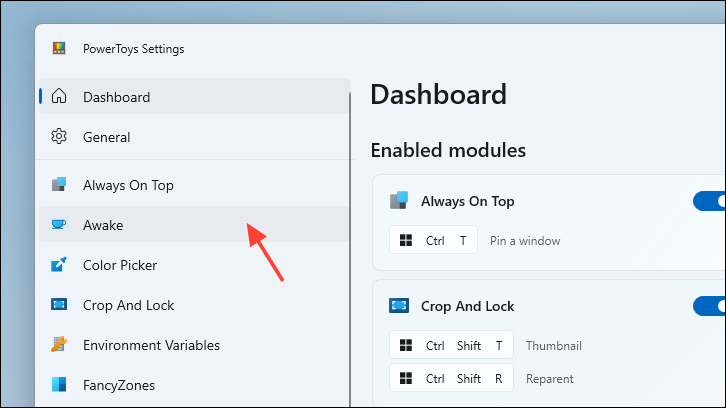Viewport: 726px width, 408px height.
Task: Click the Win Ctrl T shortcut button
Action: click(433, 240)
